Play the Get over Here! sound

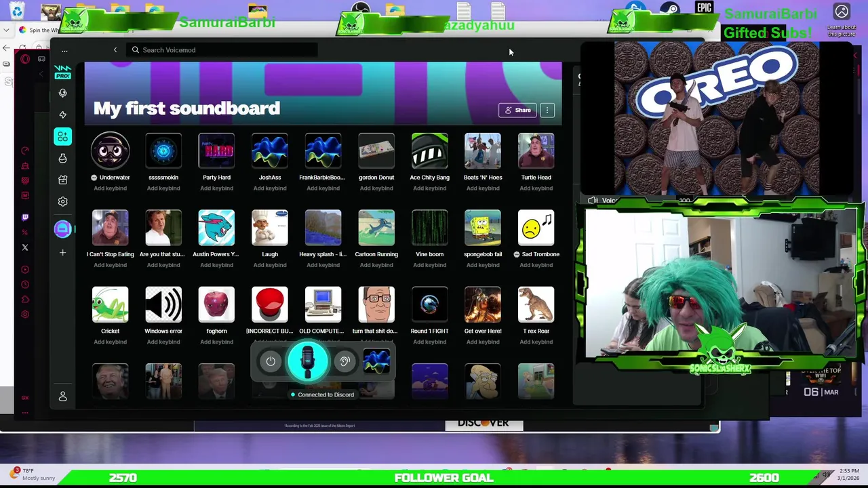pyautogui.click(x=483, y=304)
